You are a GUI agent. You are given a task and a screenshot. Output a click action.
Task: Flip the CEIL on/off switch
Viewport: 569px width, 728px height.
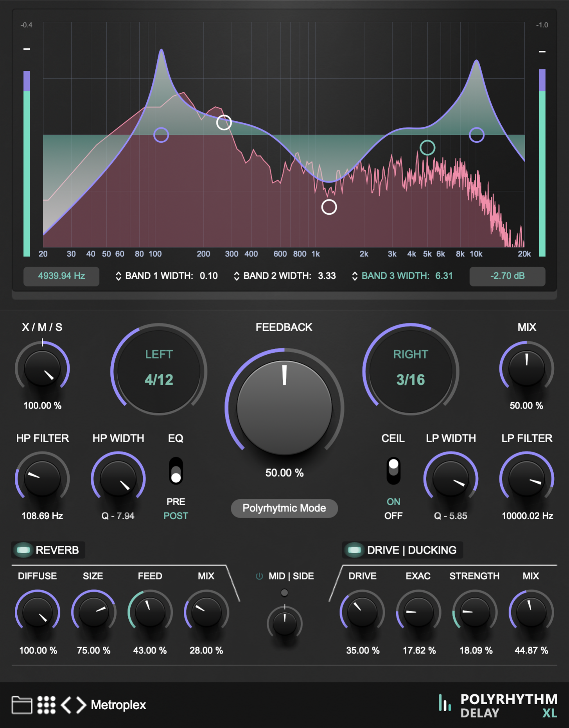click(x=393, y=471)
